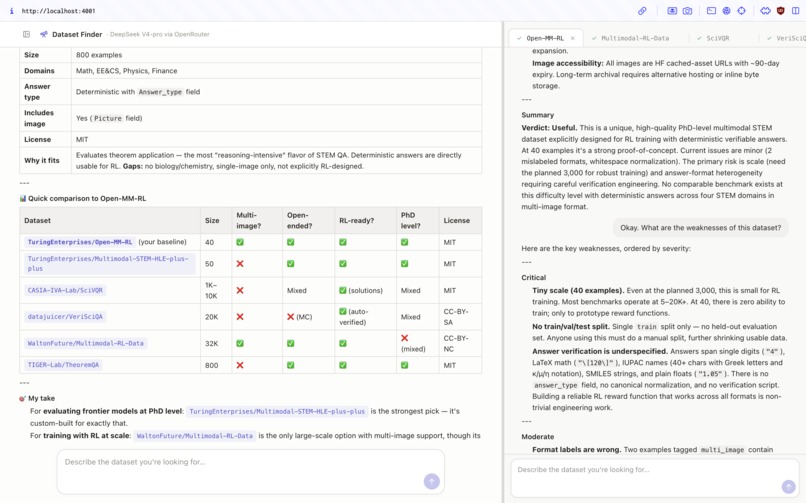The width and height of the screenshot is (806, 503).
Task: Open Multimodal-STEM-HLE-plus-plus link in comparison table
Action: pos(109,264)
